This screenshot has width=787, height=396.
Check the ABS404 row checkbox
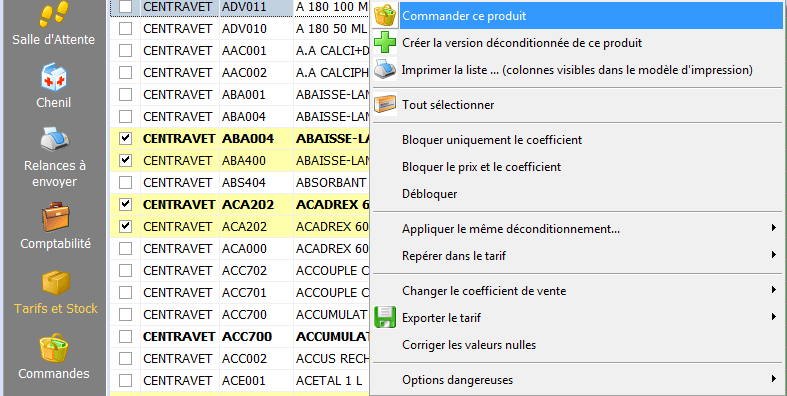pyautogui.click(x=125, y=182)
